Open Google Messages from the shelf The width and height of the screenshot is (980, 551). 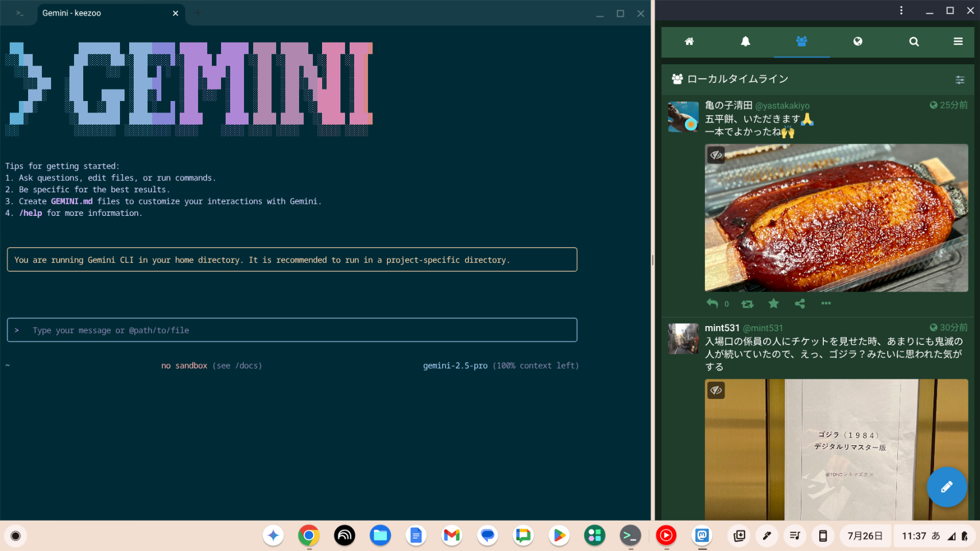coord(487,536)
